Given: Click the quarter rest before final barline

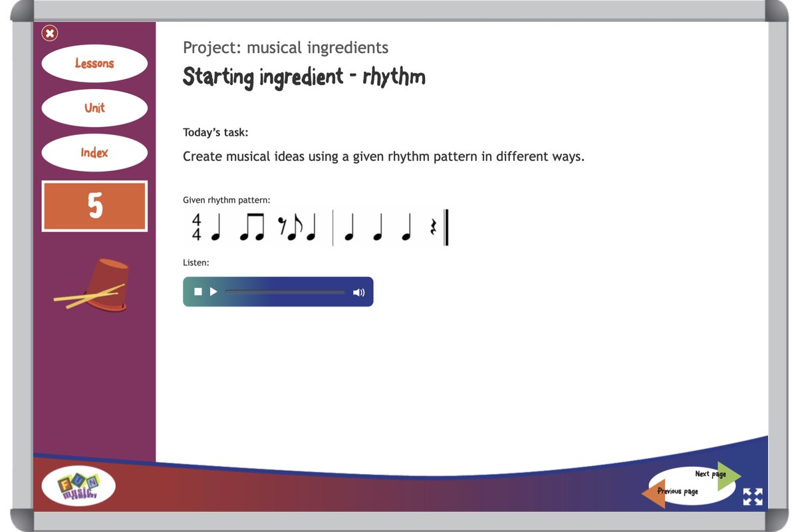Looking at the screenshot, I should tap(434, 228).
